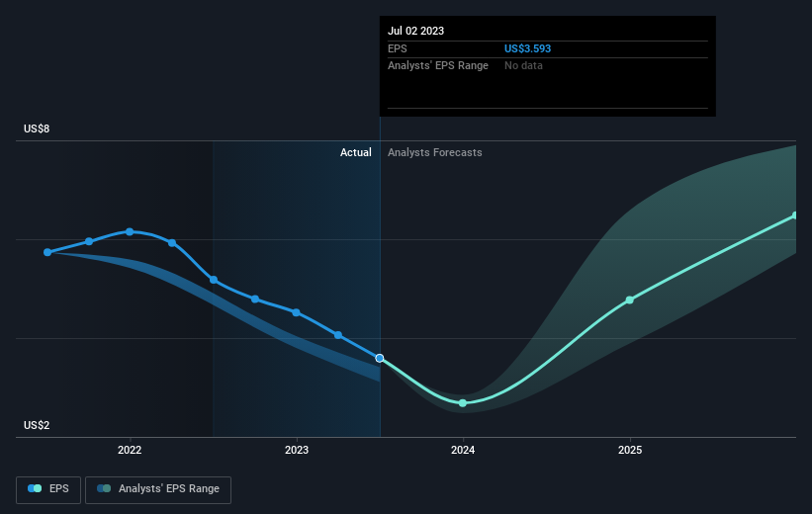Toggle the EPS legend button
812x514 pixels.
click(x=48, y=489)
